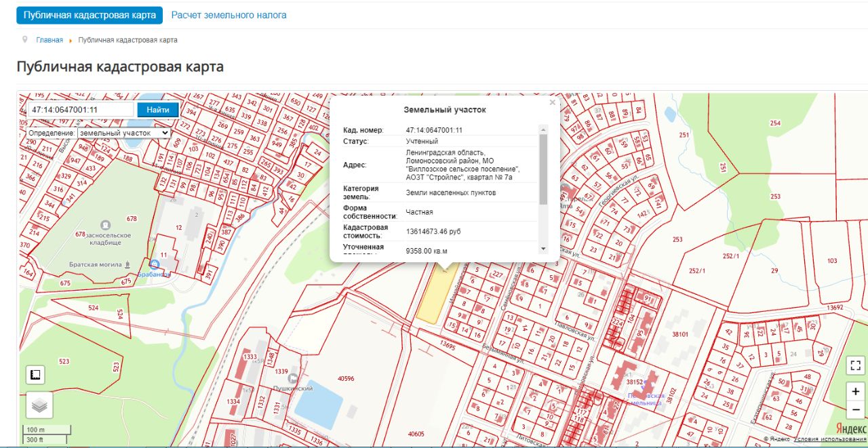Switch to Расчет земельного налога tab
This screenshot has height=448, width=868.
point(229,15)
